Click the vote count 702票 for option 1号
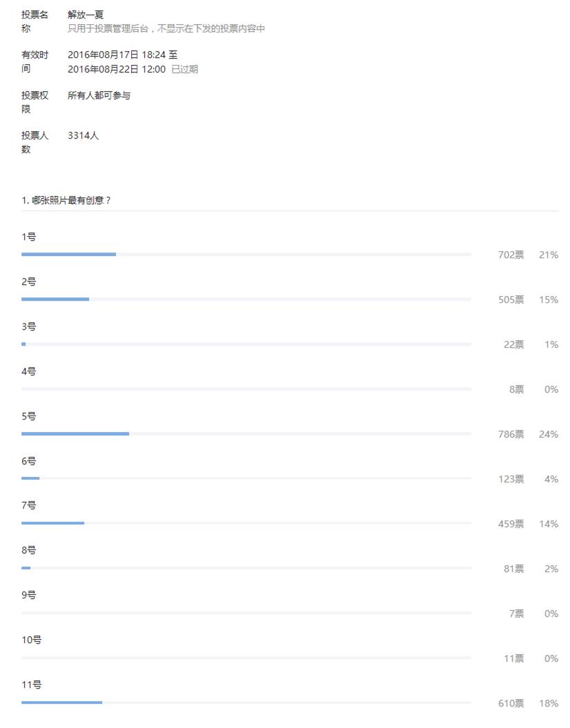This screenshot has width=570, height=728. [511, 255]
